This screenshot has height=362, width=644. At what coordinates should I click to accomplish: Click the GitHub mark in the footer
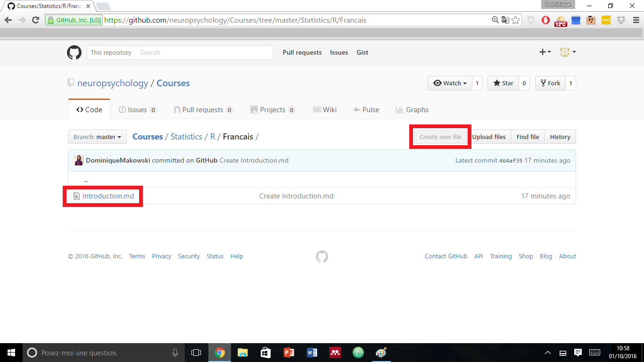pos(322,256)
